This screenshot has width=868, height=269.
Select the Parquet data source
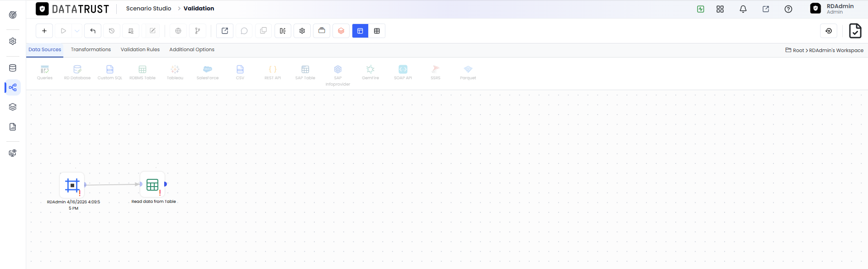[x=468, y=72]
